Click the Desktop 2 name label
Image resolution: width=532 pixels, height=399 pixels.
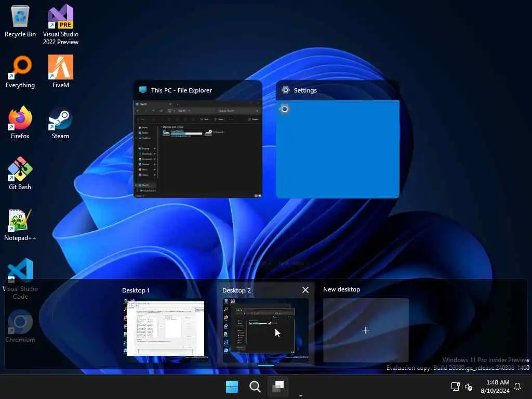click(x=236, y=290)
